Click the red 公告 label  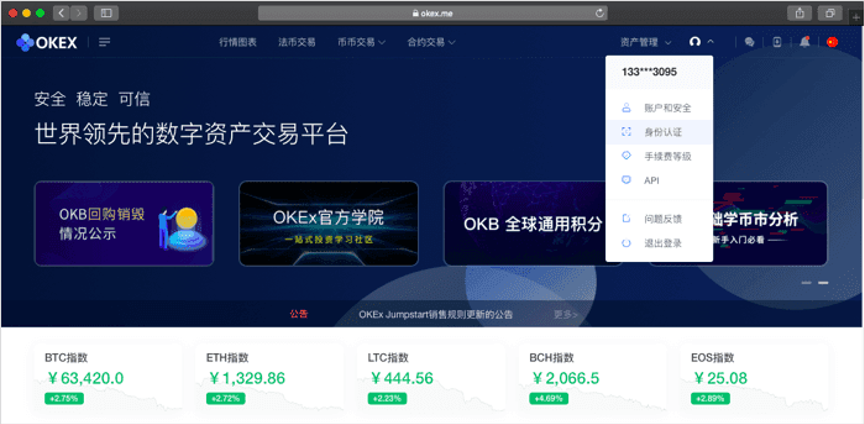[x=299, y=314]
